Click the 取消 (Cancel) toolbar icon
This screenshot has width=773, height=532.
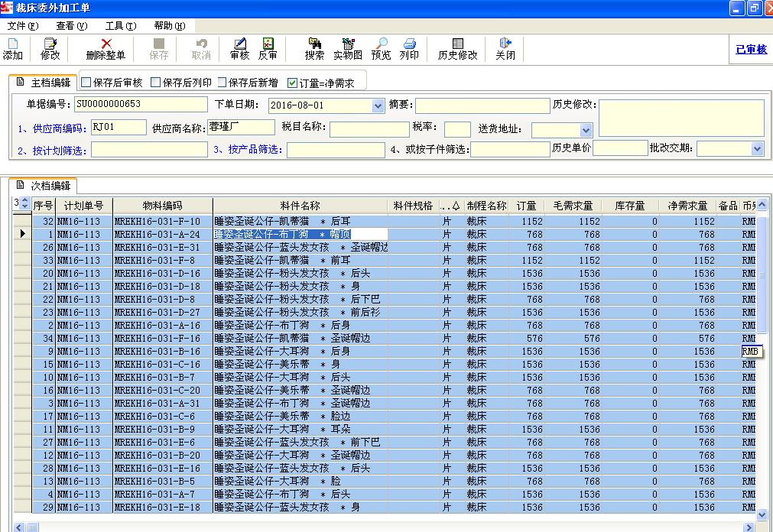tap(201, 49)
